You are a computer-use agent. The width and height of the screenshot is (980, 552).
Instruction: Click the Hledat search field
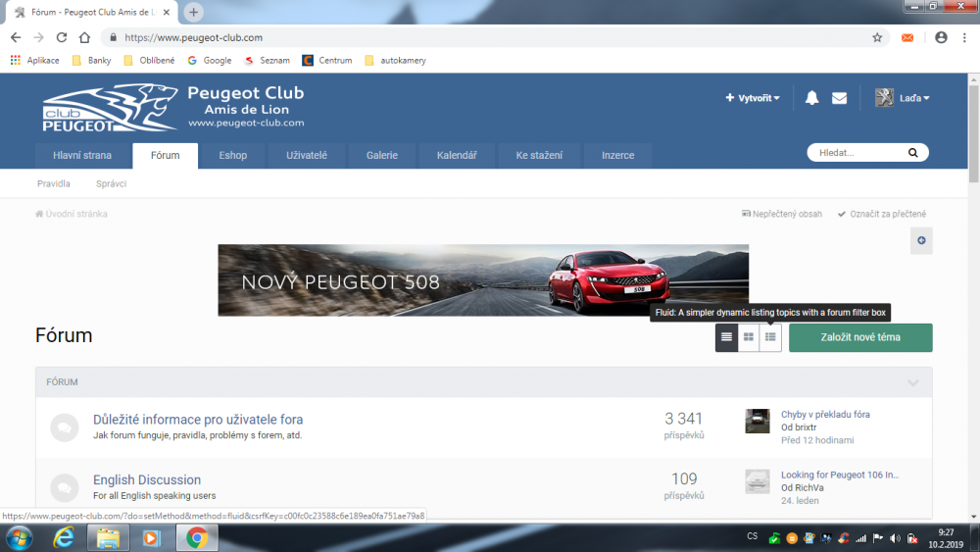[x=859, y=153]
